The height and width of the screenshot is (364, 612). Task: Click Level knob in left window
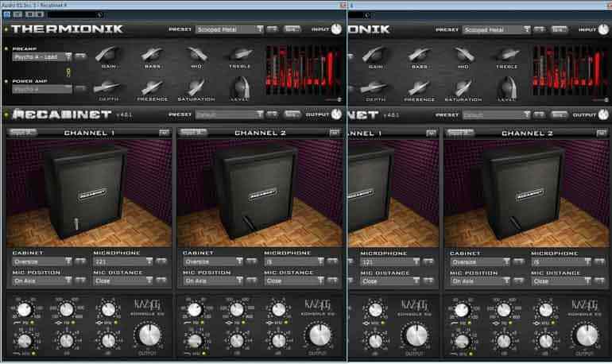pyautogui.click(x=241, y=87)
